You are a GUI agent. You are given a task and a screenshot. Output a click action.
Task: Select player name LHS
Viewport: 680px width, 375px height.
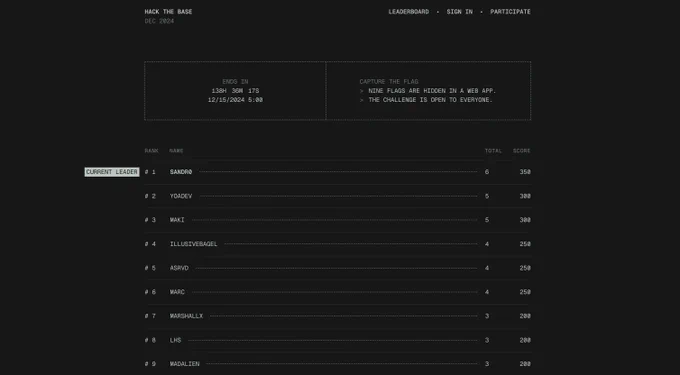pos(175,340)
